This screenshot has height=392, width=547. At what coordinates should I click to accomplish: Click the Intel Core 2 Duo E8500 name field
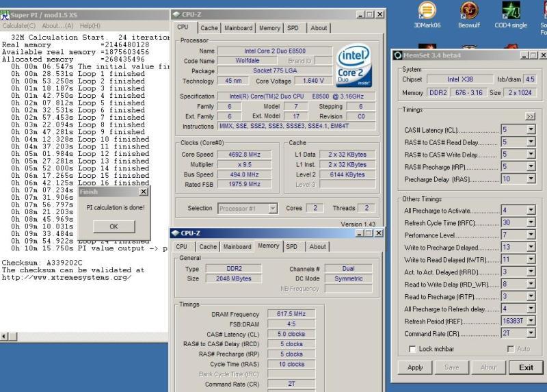275,51
